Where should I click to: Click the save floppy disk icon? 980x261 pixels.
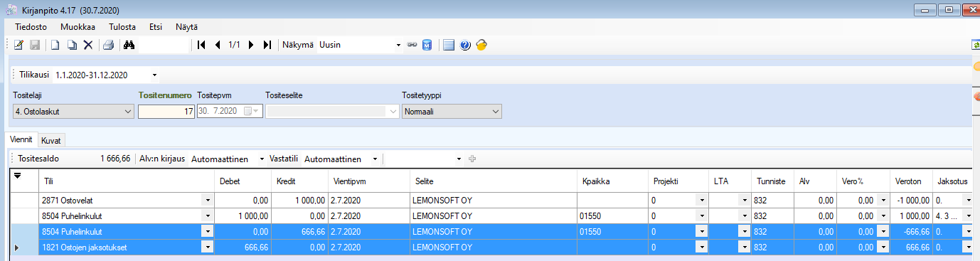(x=34, y=45)
